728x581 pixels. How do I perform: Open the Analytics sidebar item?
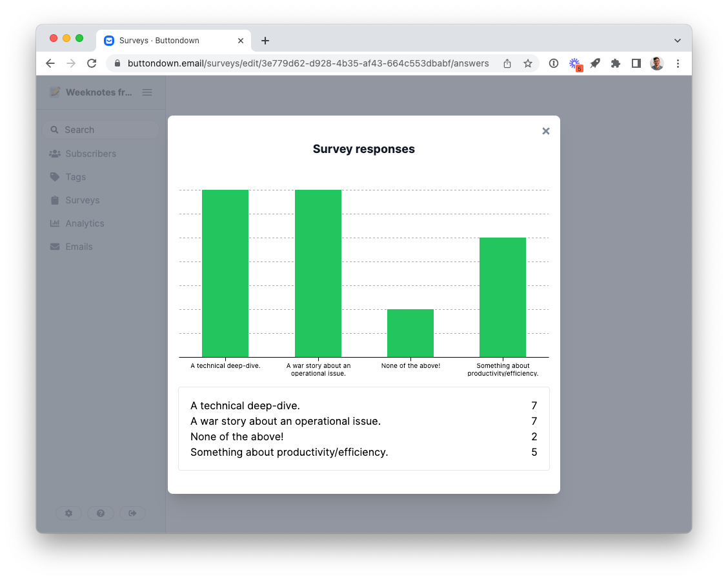pyautogui.click(x=85, y=223)
